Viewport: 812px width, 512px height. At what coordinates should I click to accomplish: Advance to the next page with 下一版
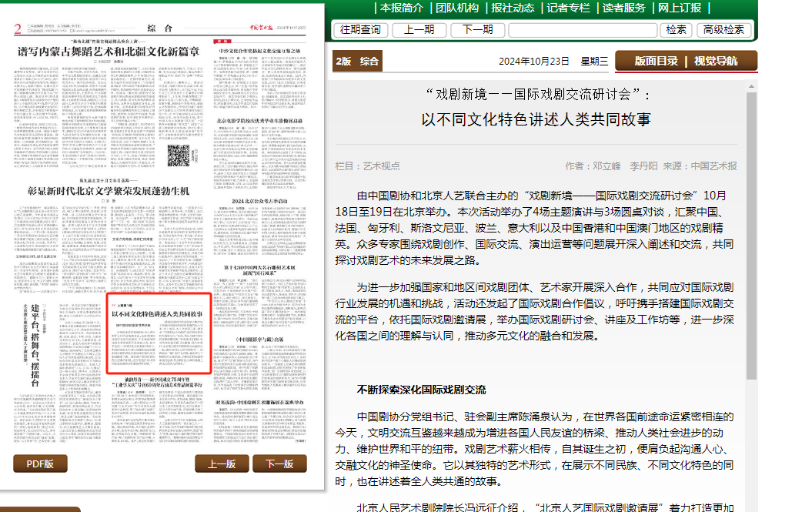(x=279, y=463)
